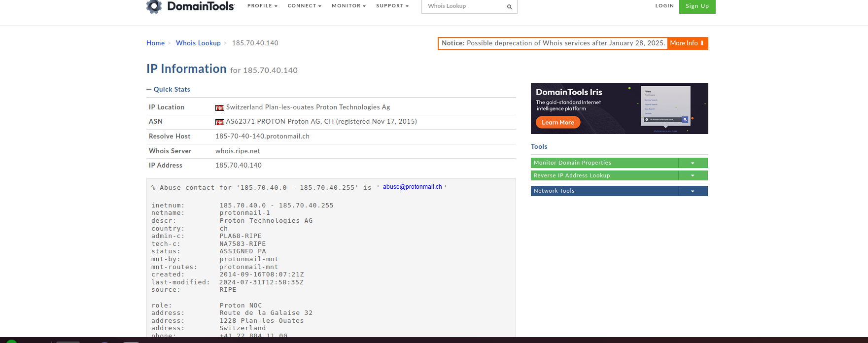Click Network Tools button
The height and width of the screenshot is (343, 868).
604,191
